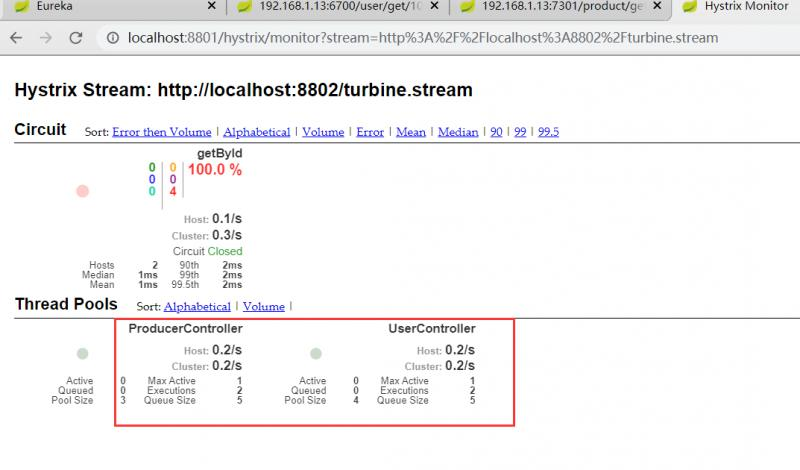The height and width of the screenshot is (470, 800).
Task: Close the 192.168.1.13:6700 user tab
Action: point(434,6)
